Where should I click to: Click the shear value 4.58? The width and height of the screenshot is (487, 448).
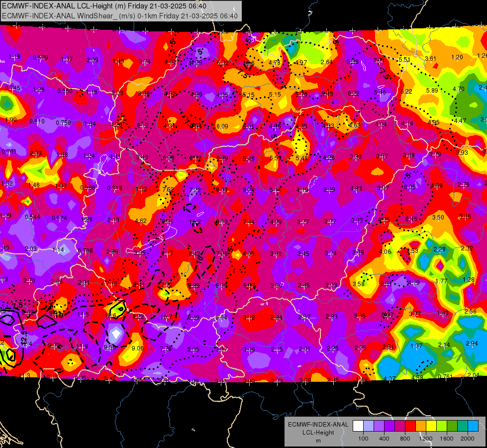pyautogui.click(x=417, y=378)
